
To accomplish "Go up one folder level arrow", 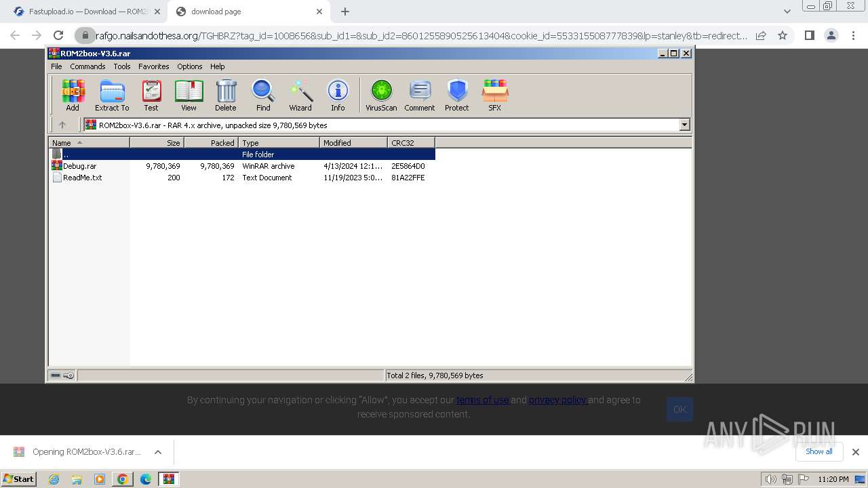I will [x=62, y=125].
